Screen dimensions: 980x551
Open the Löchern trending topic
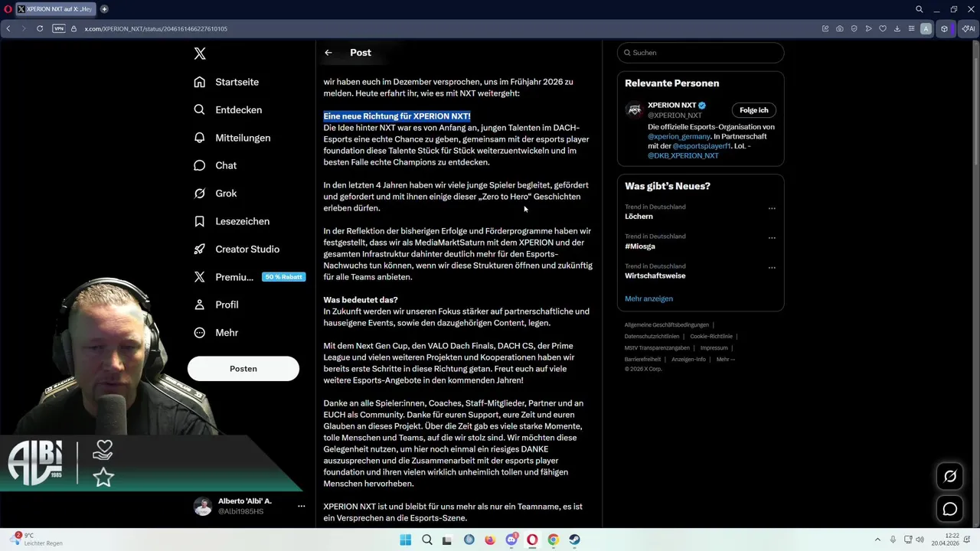639,217
